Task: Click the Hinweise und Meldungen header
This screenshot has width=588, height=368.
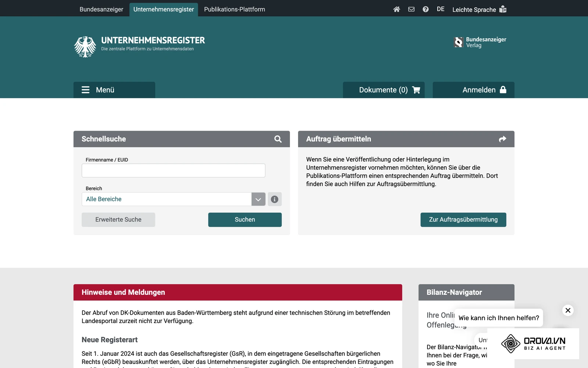Action: pyautogui.click(x=238, y=292)
